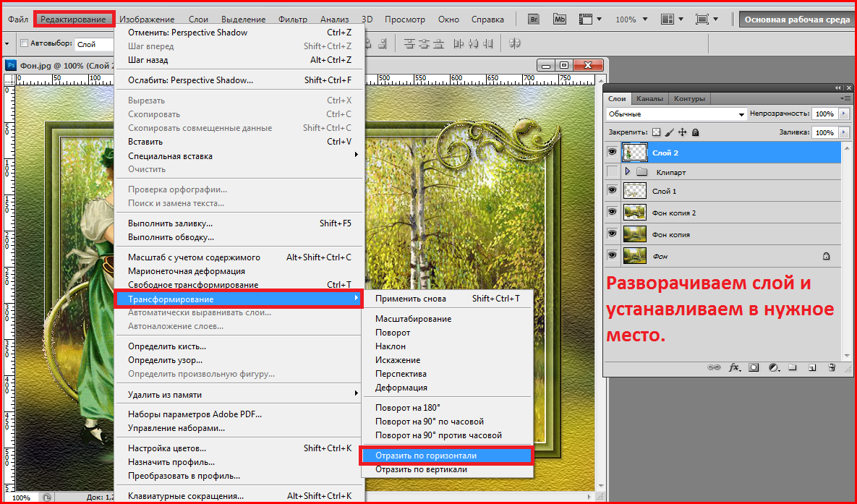Open zoom level 100% dropdown

(x=632, y=19)
